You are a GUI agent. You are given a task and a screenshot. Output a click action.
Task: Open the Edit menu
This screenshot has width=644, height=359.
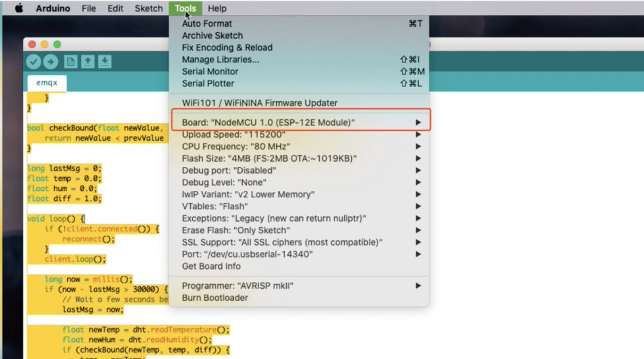click(115, 8)
